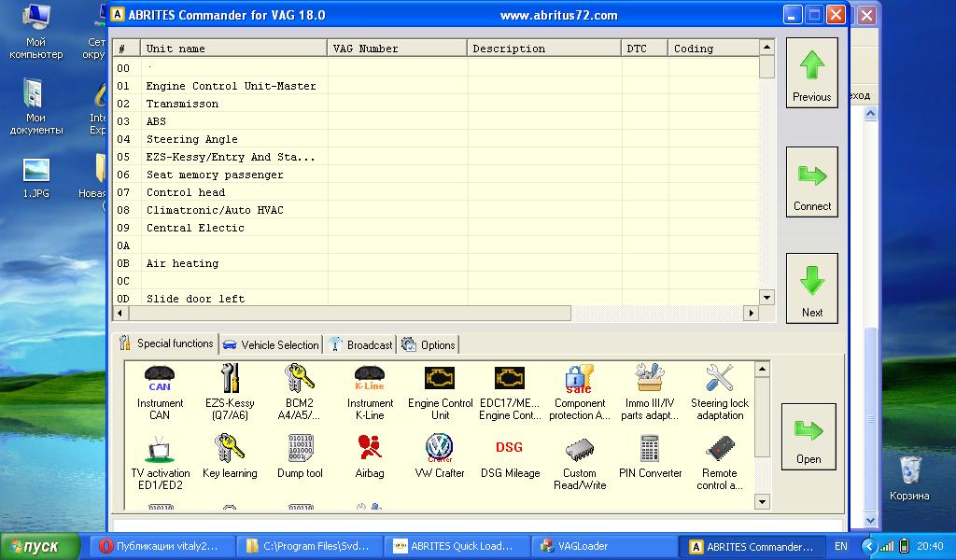Click the EN language indicator in tray
This screenshot has height=560, width=956.
tap(841, 547)
